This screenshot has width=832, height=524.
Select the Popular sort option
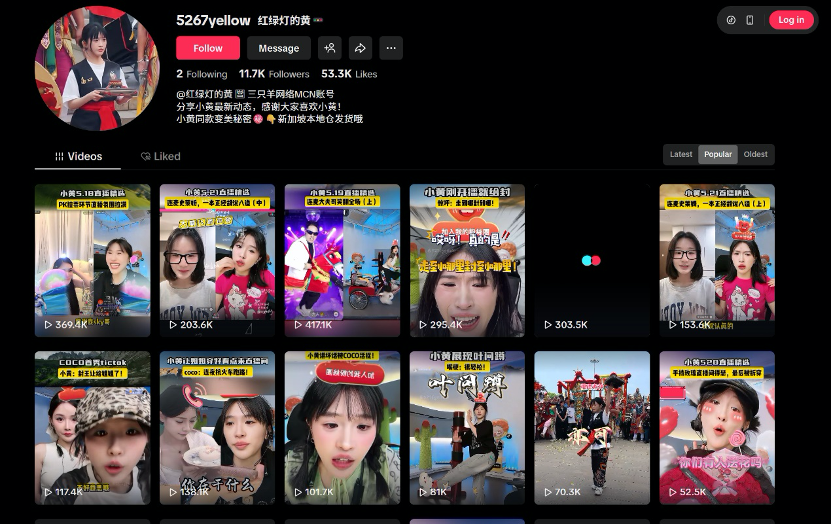point(718,154)
